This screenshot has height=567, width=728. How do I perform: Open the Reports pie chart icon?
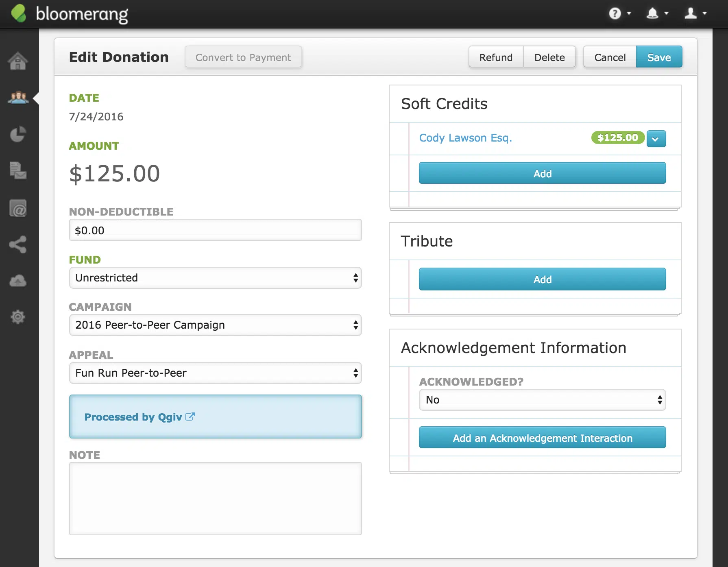click(18, 134)
